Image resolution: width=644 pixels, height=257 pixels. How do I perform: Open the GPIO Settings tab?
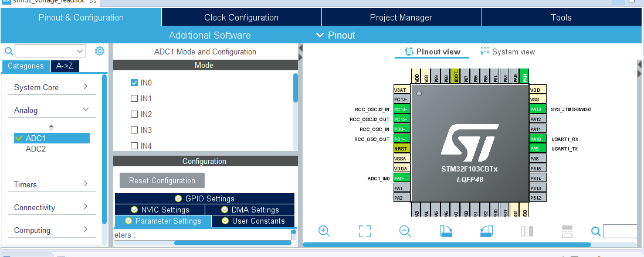point(205,198)
